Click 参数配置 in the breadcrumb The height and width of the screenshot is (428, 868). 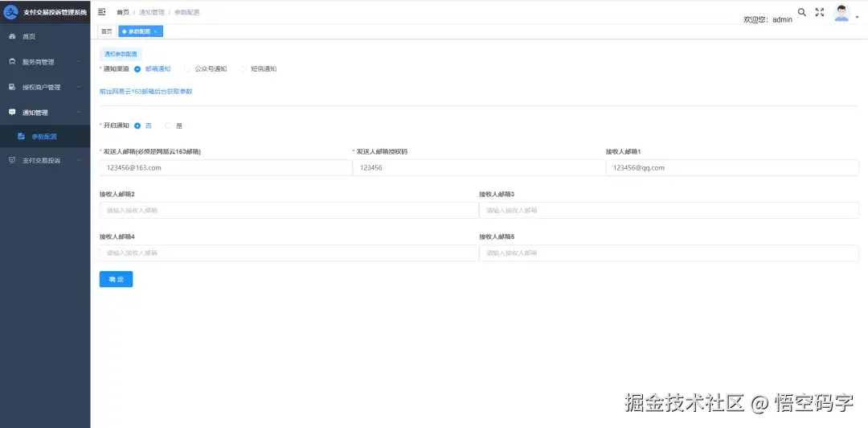coord(187,12)
